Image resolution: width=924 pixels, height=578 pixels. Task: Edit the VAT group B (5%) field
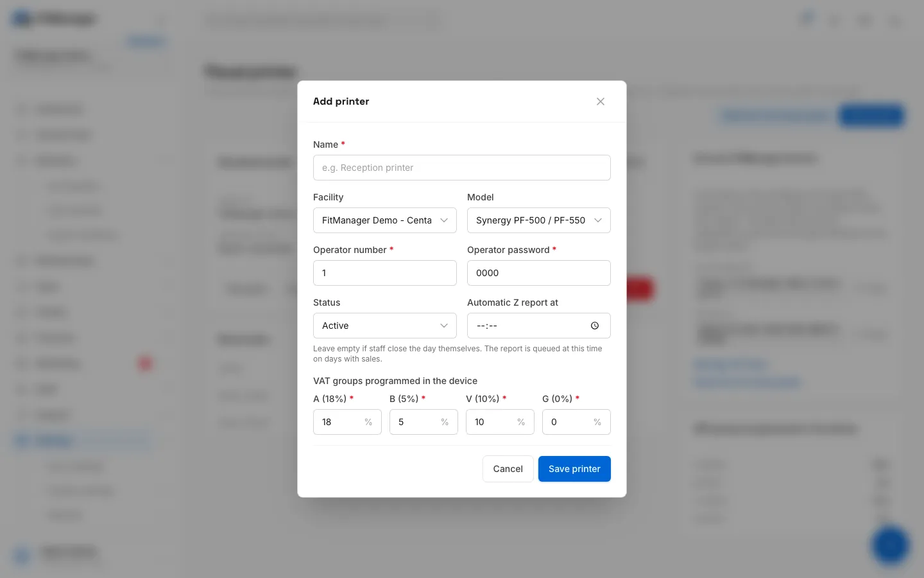(x=424, y=422)
